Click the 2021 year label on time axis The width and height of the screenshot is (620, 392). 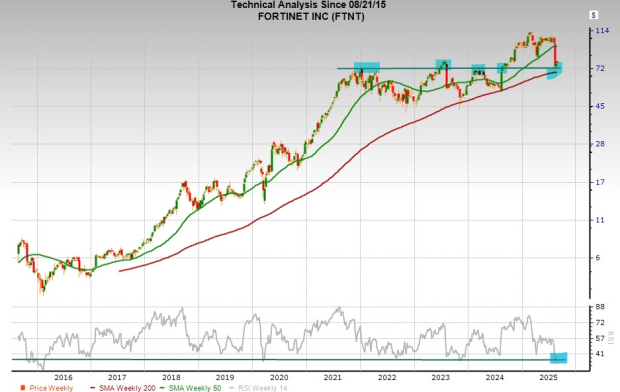pyautogui.click(x=333, y=377)
